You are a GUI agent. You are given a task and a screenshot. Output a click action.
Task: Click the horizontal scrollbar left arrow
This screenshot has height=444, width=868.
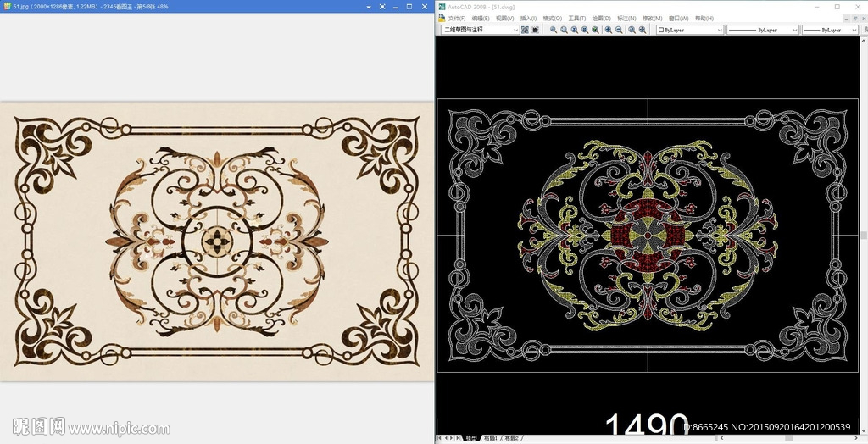pos(722,438)
